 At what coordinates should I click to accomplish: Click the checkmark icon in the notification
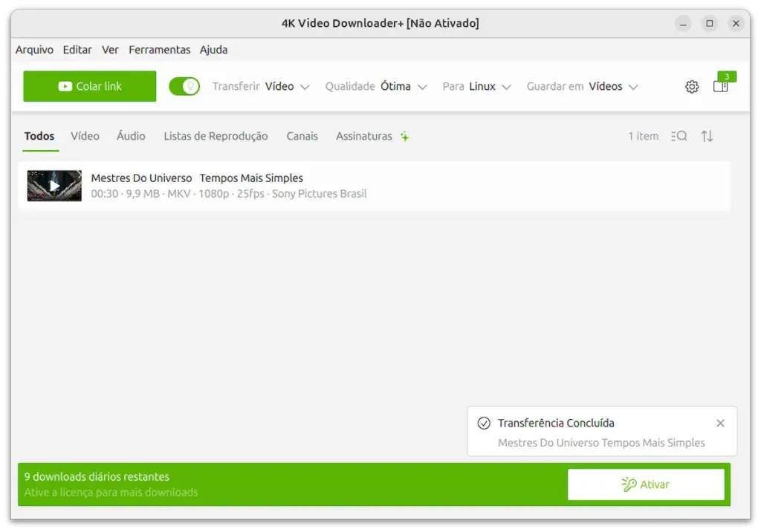coord(484,424)
